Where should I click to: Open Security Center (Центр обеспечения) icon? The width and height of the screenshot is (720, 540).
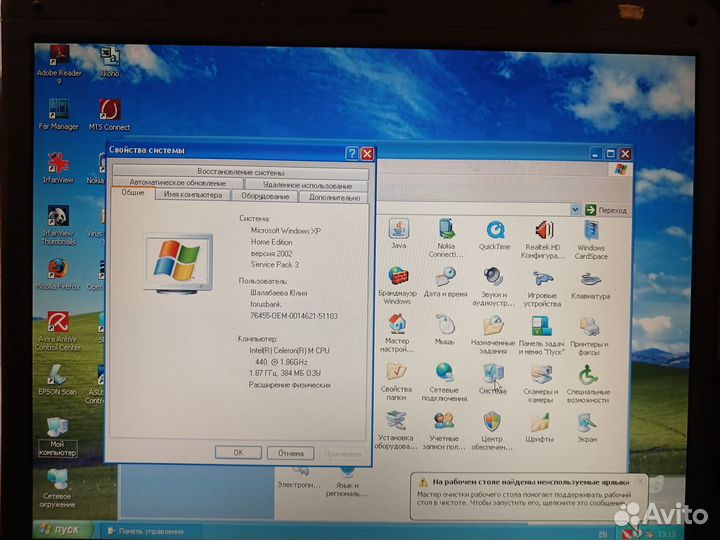coord(492,431)
